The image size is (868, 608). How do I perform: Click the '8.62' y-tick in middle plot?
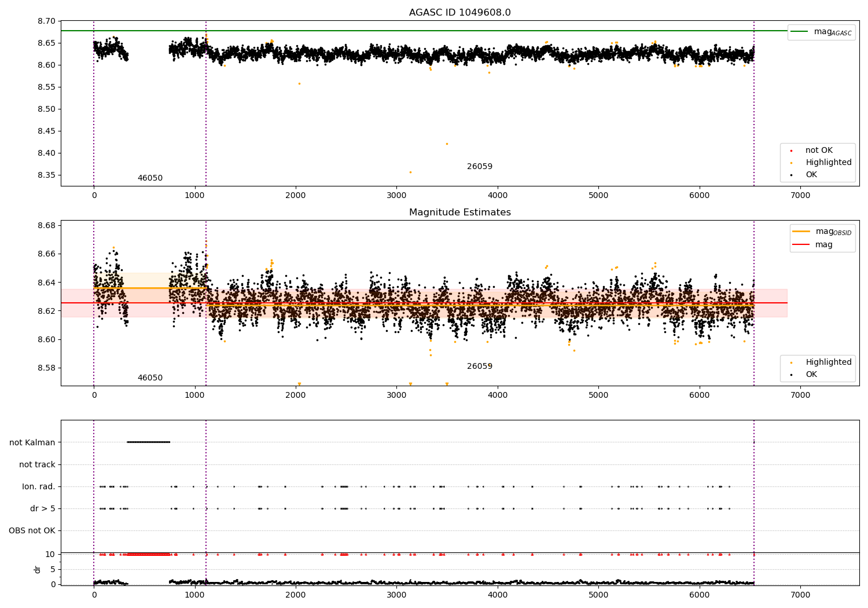point(46,311)
